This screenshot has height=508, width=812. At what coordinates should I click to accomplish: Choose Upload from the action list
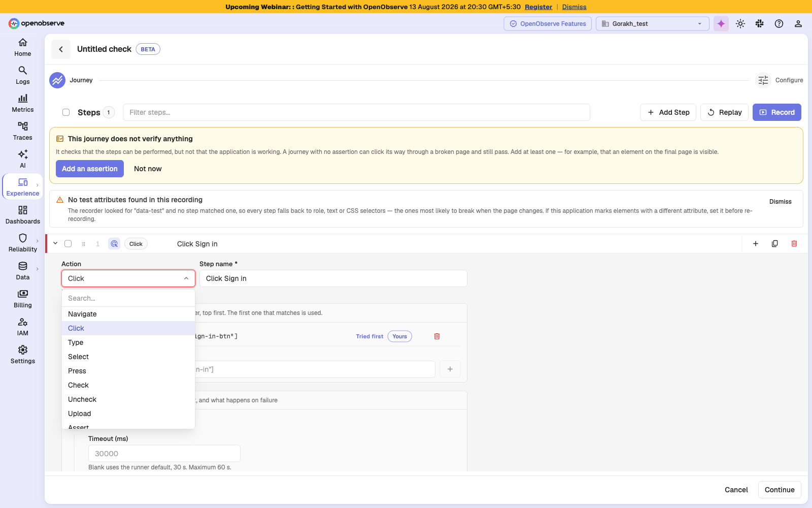coord(128,414)
